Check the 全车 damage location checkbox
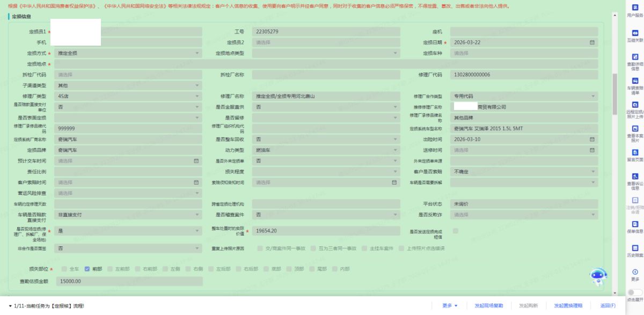This screenshot has height=315, width=644. tap(65, 269)
